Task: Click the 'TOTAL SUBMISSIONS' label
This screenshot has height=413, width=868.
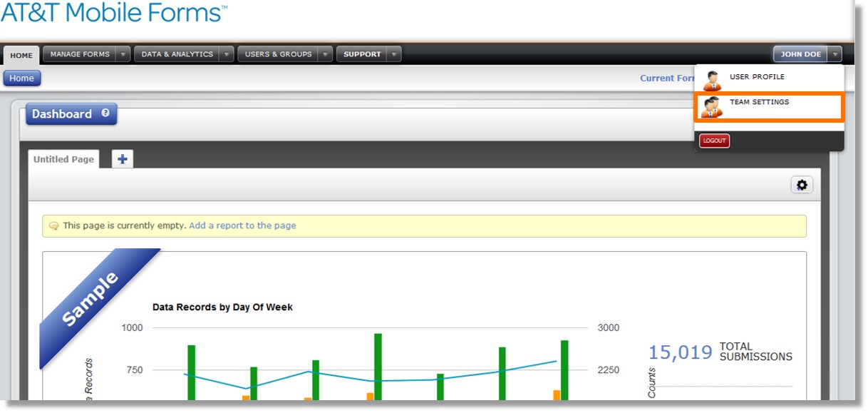Action: pyautogui.click(x=755, y=352)
